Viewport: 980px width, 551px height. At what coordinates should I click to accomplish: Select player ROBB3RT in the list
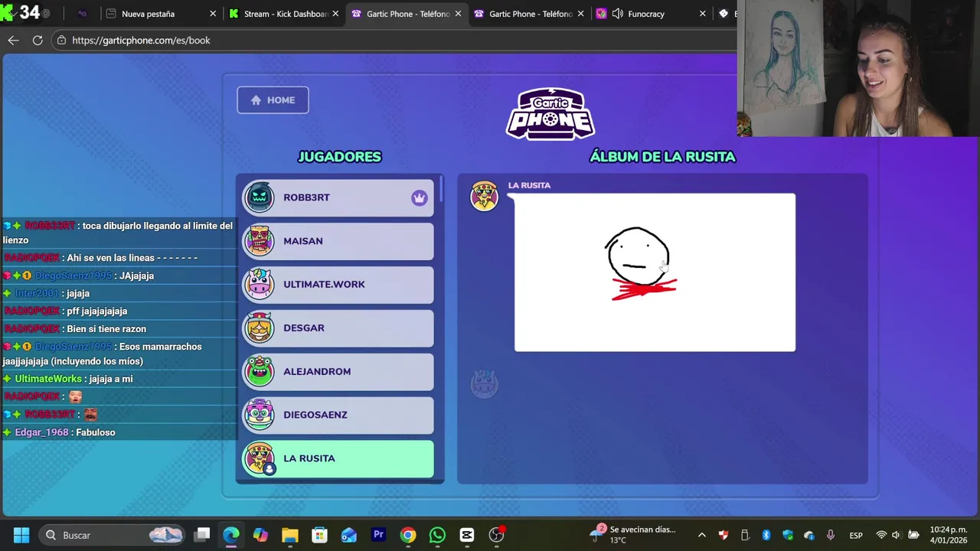click(338, 197)
